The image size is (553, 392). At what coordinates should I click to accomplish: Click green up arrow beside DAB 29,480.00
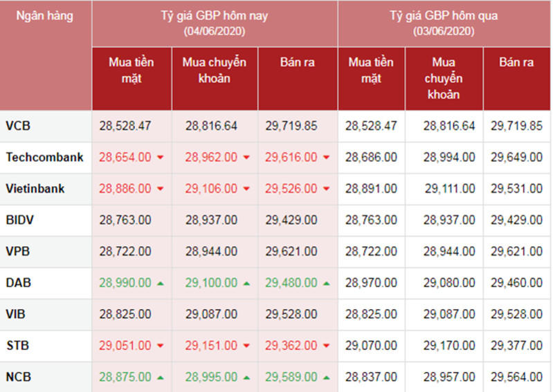tap(326, 283)
